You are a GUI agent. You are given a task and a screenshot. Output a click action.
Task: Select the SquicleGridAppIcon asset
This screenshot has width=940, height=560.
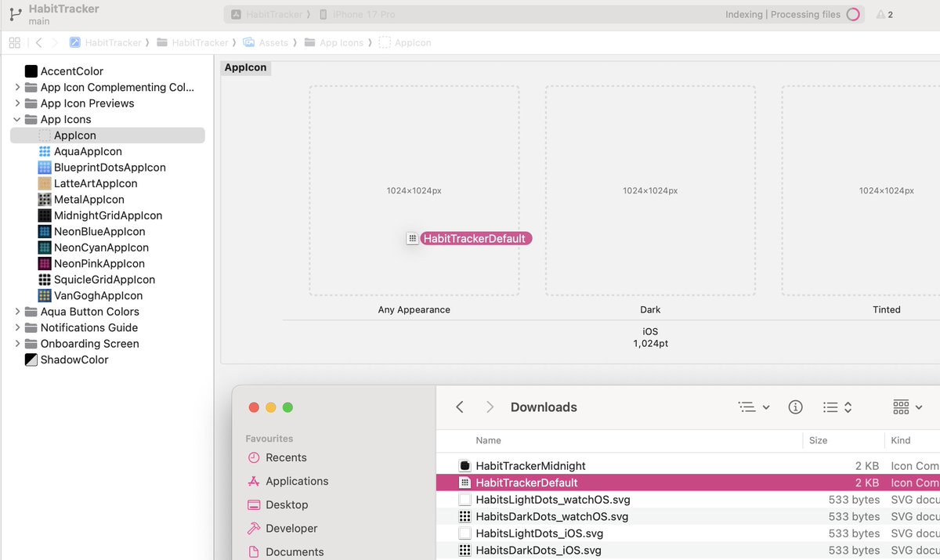click(97, 280)
